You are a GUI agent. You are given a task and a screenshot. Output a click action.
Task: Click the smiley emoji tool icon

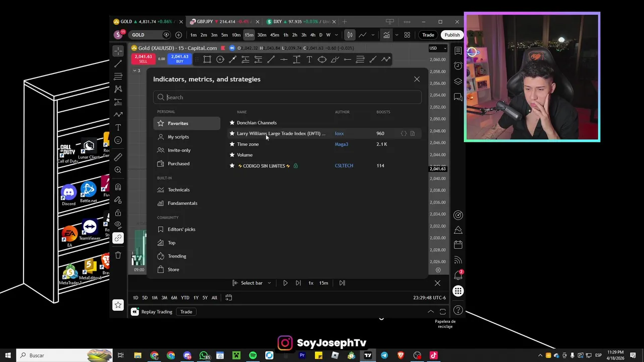click(118, 140)
